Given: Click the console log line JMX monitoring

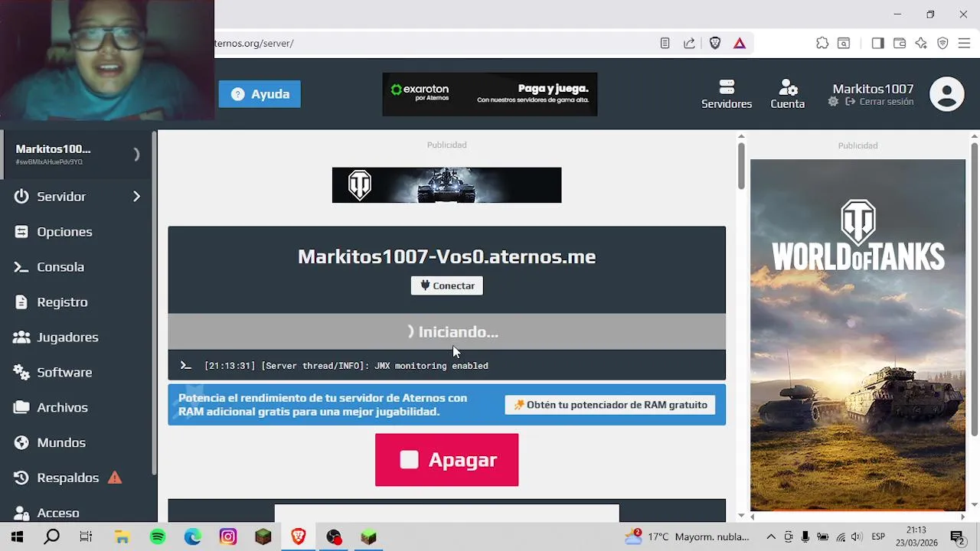Looking at the screenshot, I should coord(346,366).
